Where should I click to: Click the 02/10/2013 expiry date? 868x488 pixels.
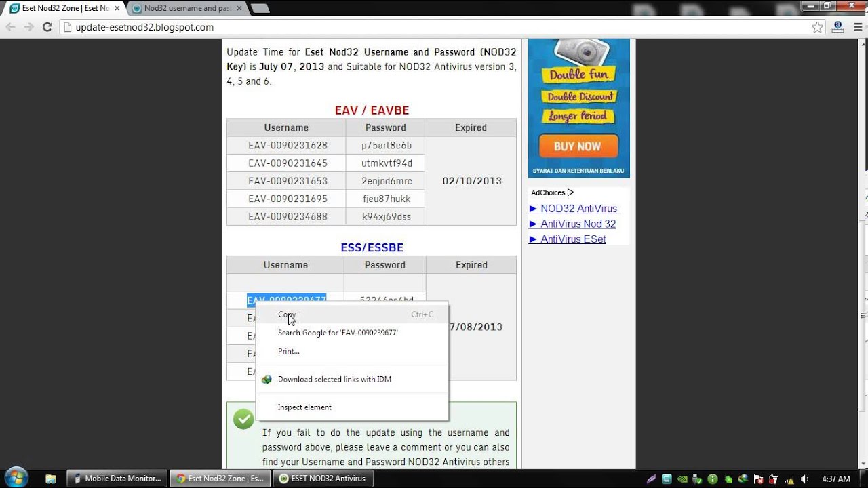tap(472, 181)
